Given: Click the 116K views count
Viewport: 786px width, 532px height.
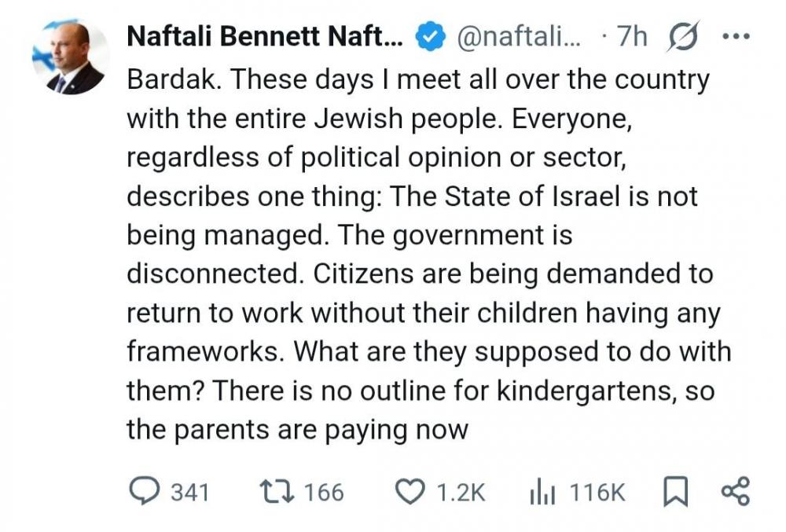Looking at the screenshot, I should click(597, 493).
